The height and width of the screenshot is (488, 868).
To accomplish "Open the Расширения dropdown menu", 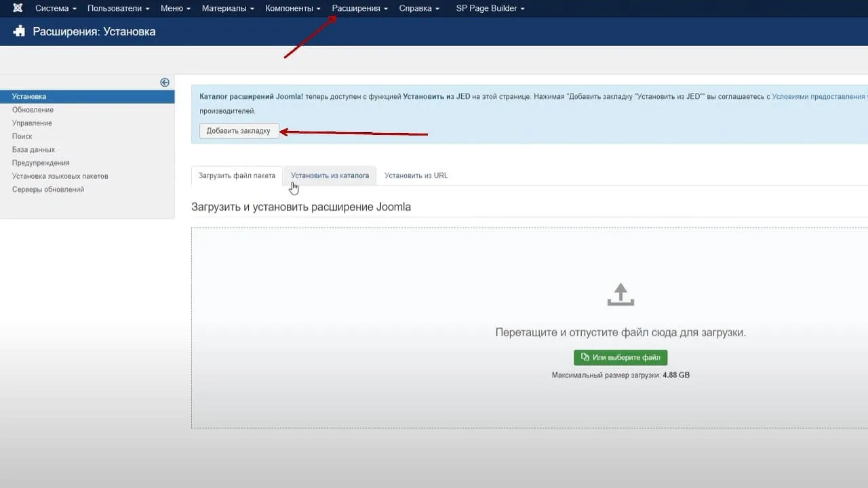I will point(360,8).
